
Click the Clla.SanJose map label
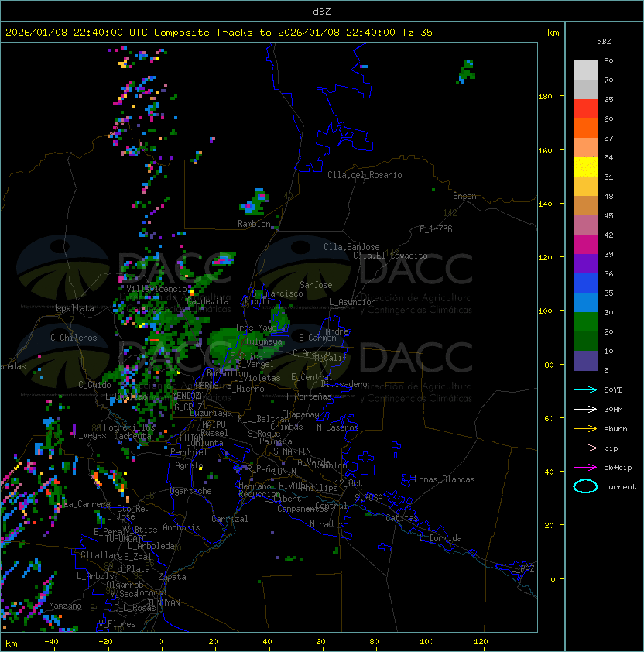(x=351, y=247)
